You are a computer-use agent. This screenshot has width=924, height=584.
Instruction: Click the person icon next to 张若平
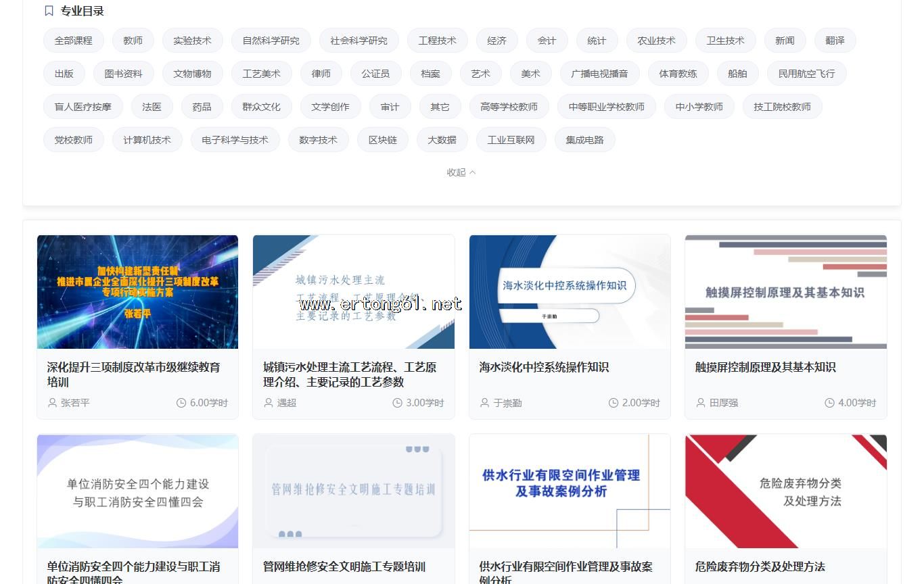tap(52, 403)
